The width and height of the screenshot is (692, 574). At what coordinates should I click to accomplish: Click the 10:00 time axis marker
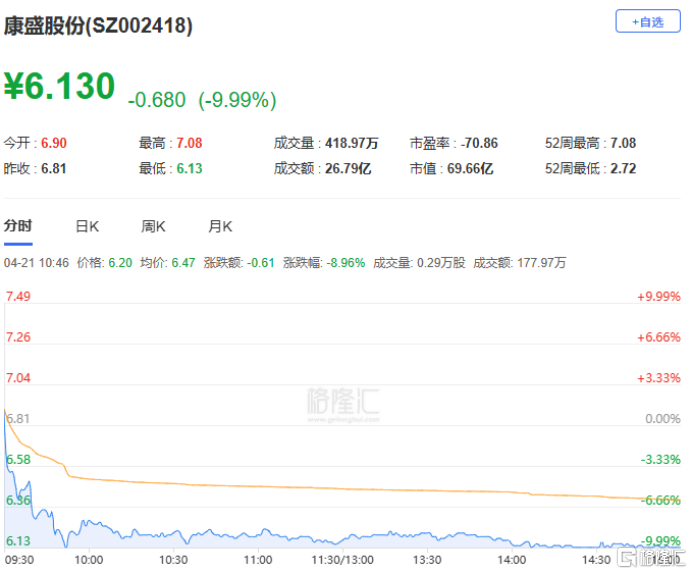tap(90, 561)
